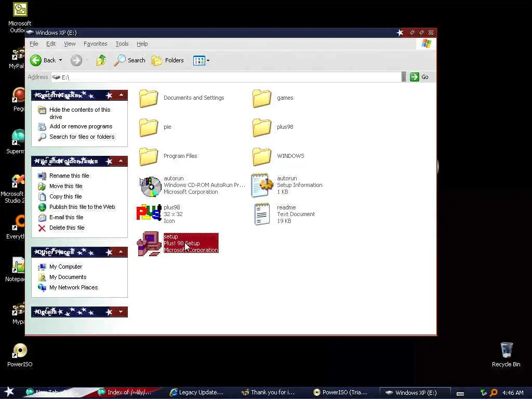Open the Edit menu
Screen dimensions: 532x399
51,44
